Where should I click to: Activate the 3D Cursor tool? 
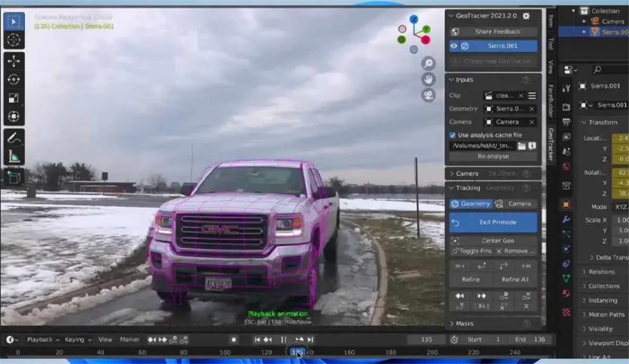[x=14, y=40]
